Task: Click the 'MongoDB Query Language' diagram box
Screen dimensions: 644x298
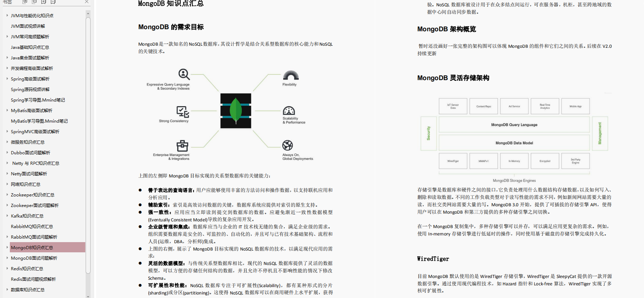Action: pos(514,125)
